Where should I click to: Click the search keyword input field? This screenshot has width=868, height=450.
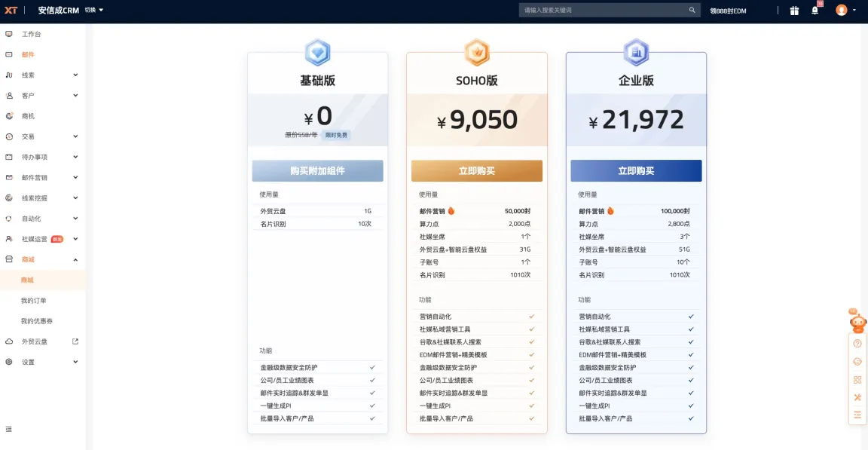click(x=603, y=11)
